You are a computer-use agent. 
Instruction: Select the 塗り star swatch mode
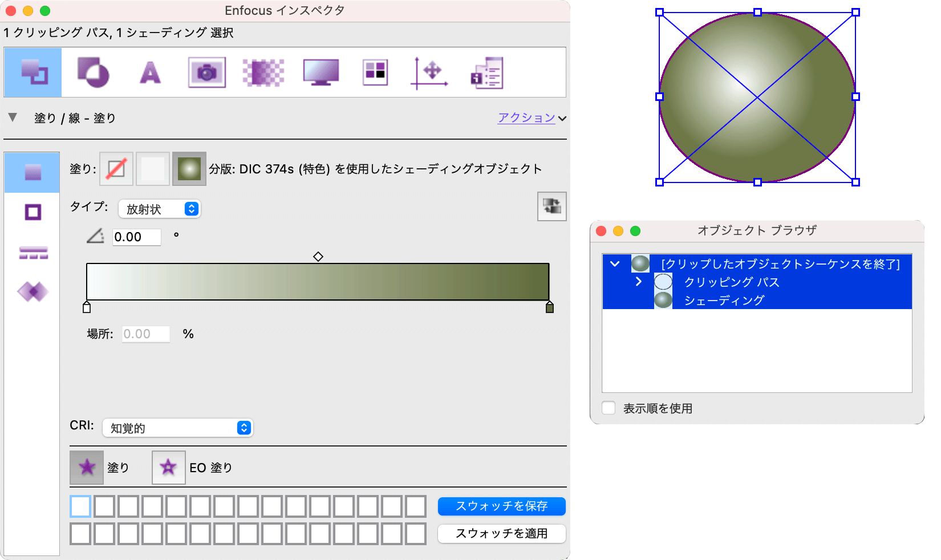[87, 468]
